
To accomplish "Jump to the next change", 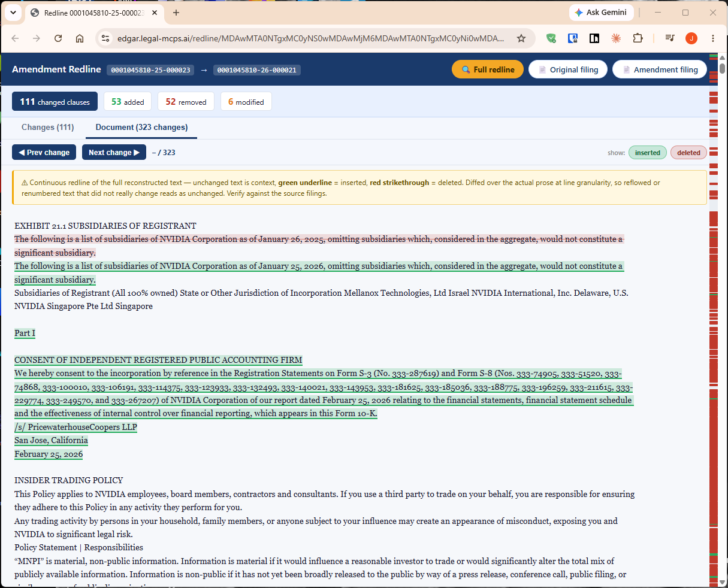I will (x=114, y=153).
